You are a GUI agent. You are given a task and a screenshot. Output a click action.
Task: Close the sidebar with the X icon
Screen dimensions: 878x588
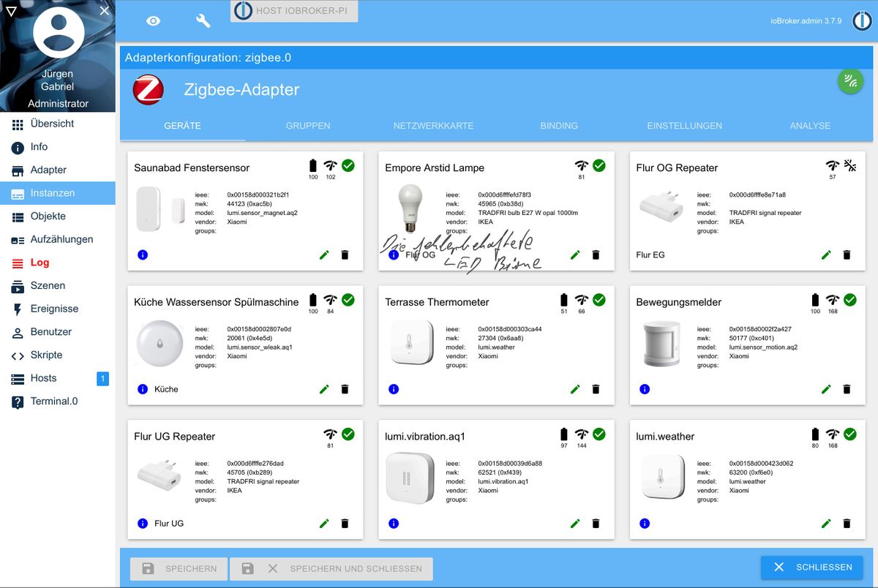(105, 10)
